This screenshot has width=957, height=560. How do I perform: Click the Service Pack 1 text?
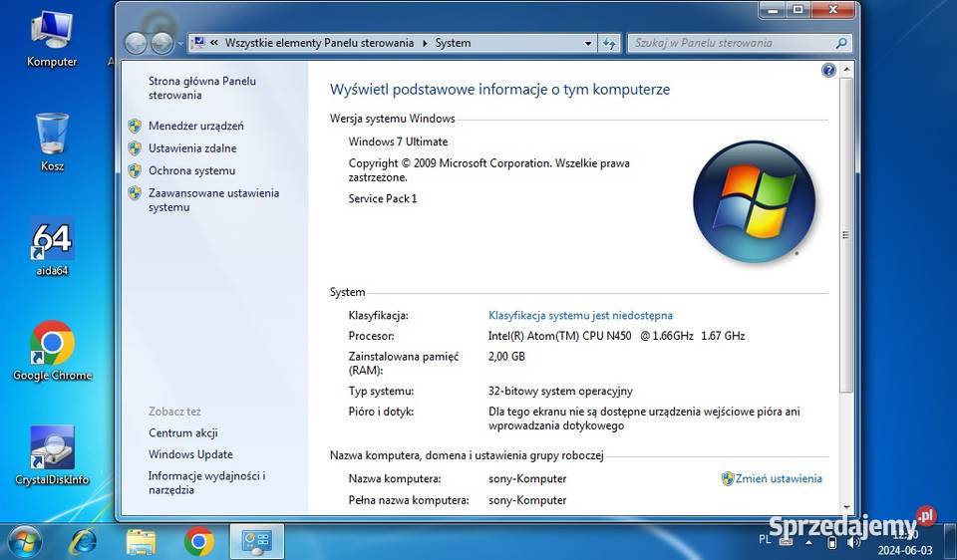(383, 198)
